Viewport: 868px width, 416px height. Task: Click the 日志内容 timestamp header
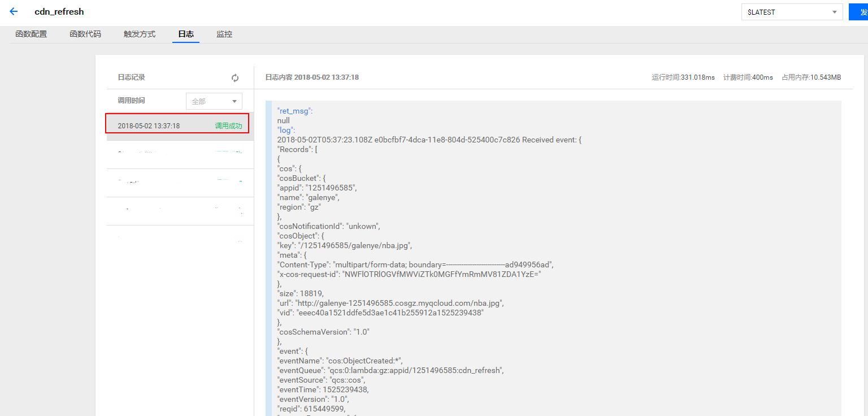click(312, 77)
